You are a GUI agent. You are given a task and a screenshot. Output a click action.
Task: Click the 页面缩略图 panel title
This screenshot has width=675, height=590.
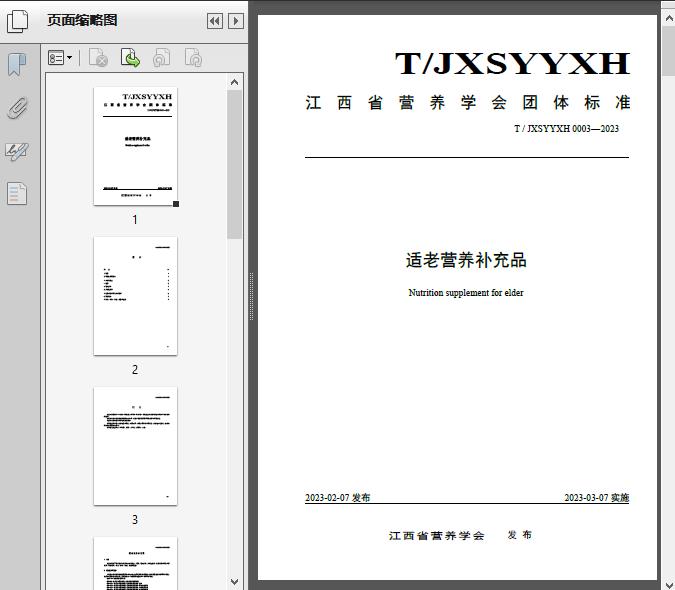(82, 20)
